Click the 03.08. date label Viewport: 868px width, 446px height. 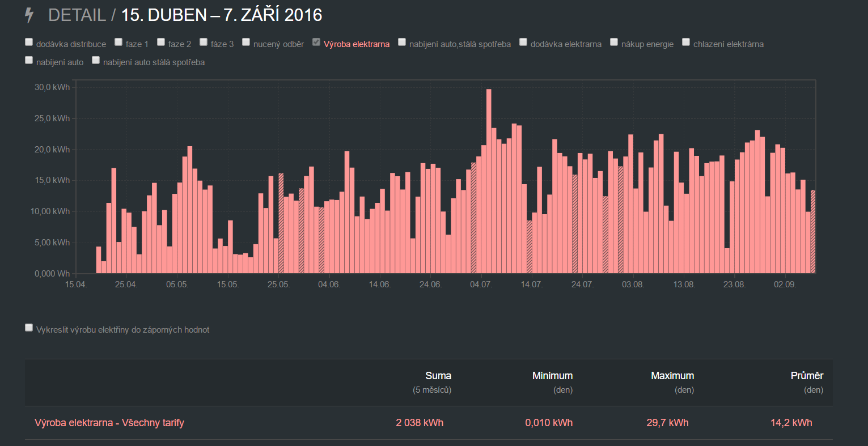tap(633, 284)
